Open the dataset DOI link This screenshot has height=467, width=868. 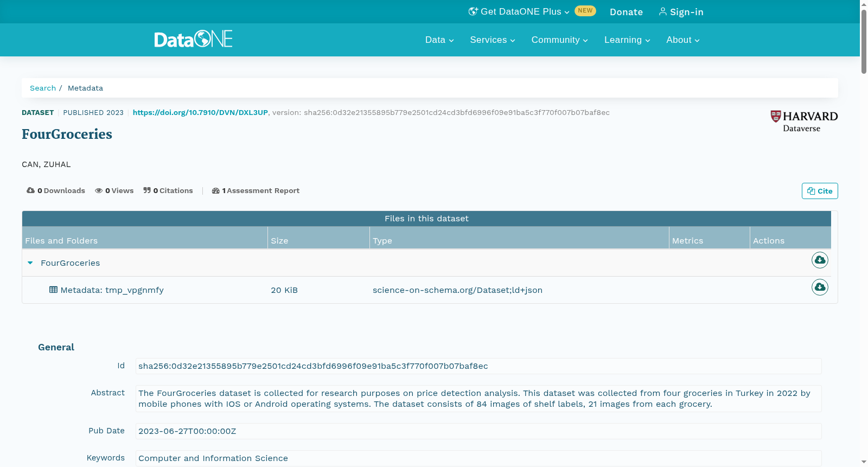[x=200, y=112]
